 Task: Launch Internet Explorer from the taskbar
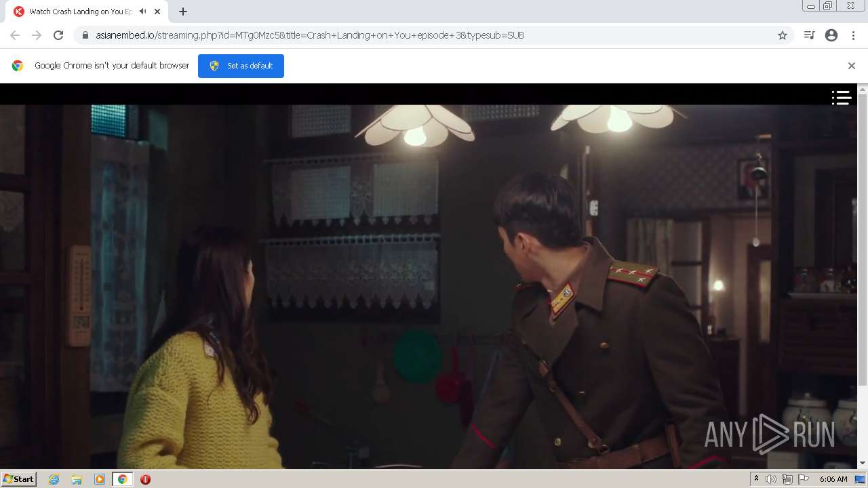[x=54, y=479]
